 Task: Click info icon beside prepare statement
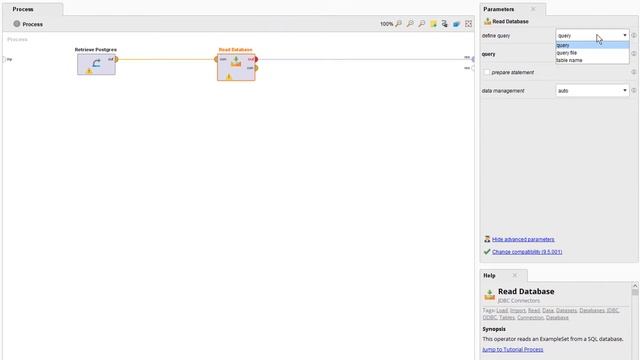(x=634, y=72)
